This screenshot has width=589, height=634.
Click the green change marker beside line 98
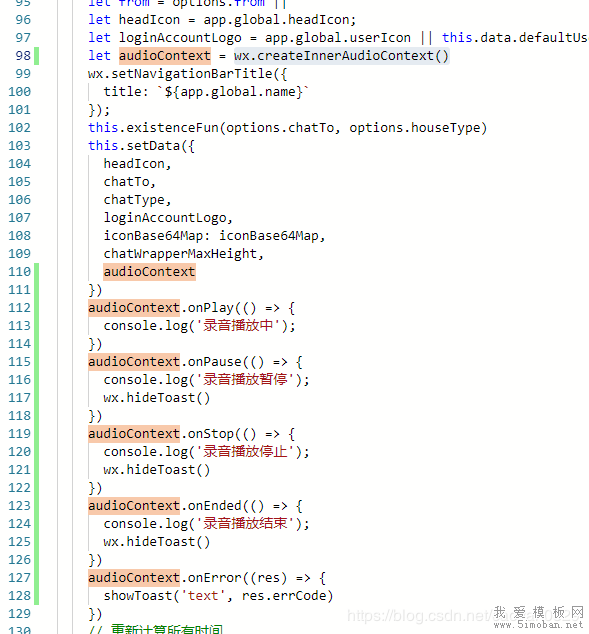36,56
